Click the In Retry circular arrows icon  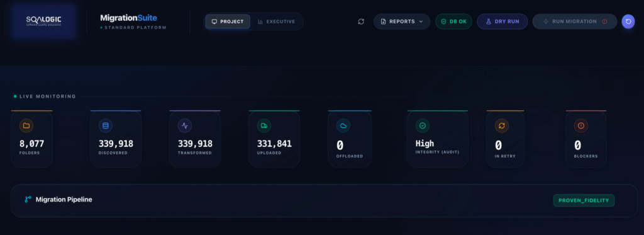coord(501,126)
